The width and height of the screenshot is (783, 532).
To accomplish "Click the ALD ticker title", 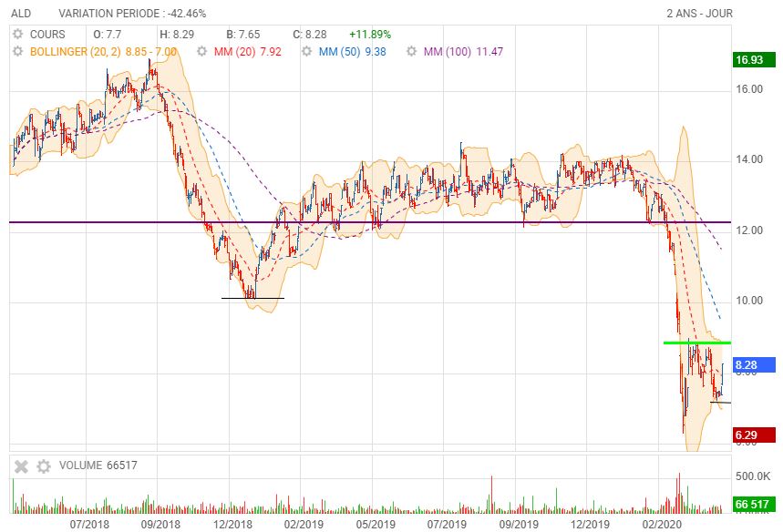I will pos(21,14).
